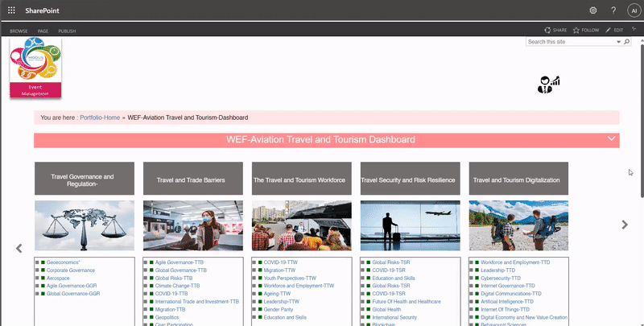This screenshot has width=644, height=326.
Task: Select Travel Security and Risk Resilience header
Action: [411, 178]
